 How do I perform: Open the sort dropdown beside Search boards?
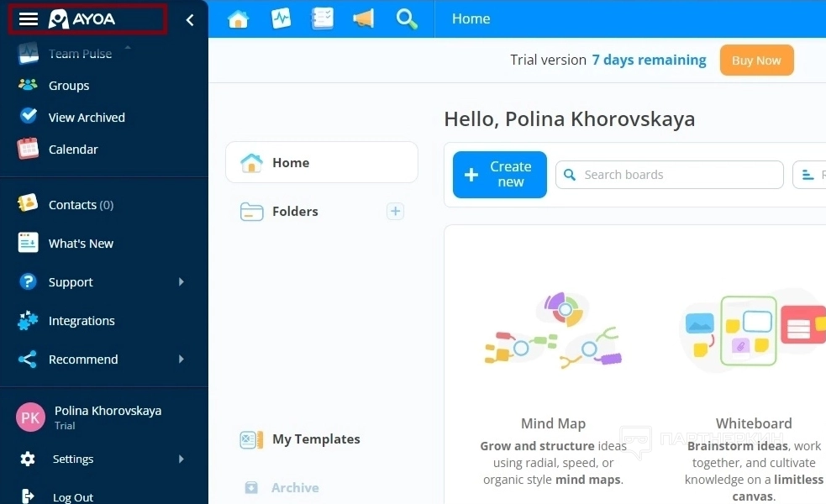pyautogui.click(x=809, y=175)
